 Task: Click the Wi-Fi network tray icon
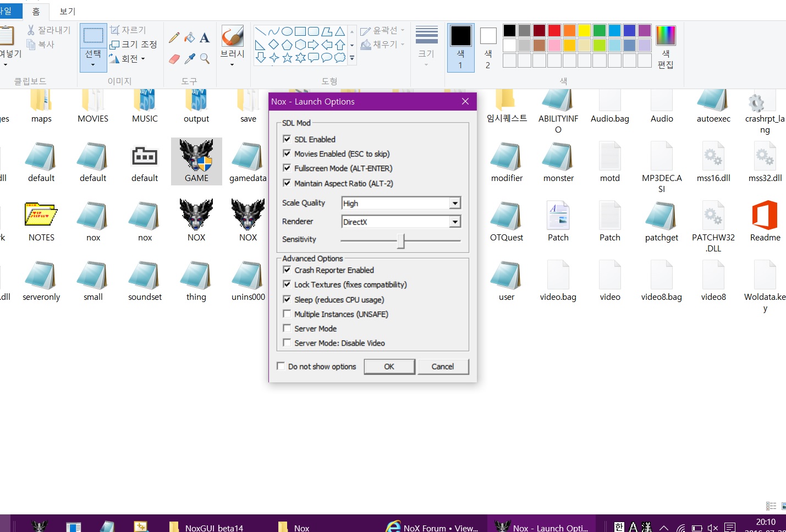[x=681, y=527]
